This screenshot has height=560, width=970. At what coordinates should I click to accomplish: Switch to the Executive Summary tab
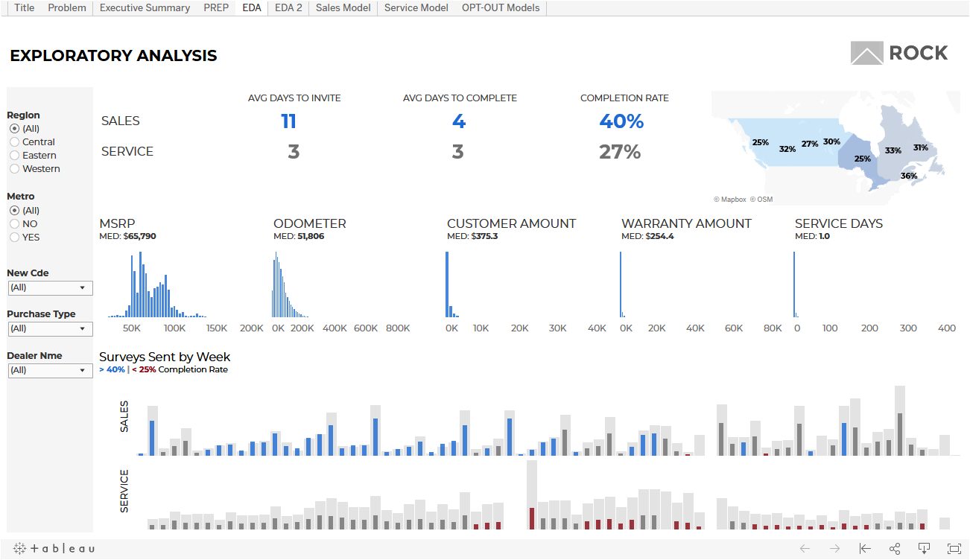point(145,8)
